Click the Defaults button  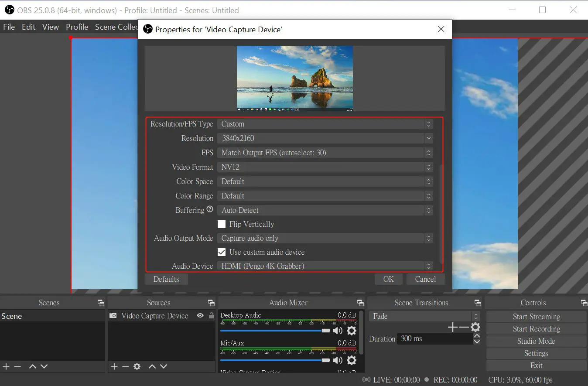click(166, 279)
